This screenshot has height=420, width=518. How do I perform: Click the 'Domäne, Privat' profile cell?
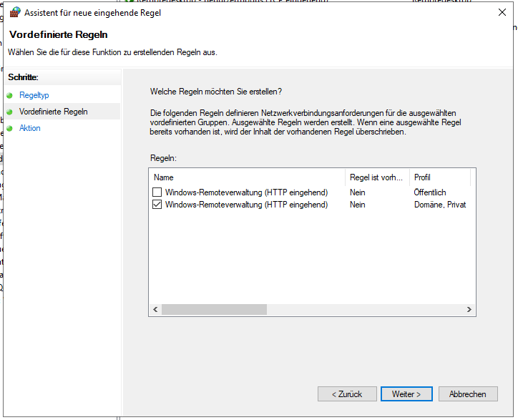pyautogui.click(x=440, y=205)
